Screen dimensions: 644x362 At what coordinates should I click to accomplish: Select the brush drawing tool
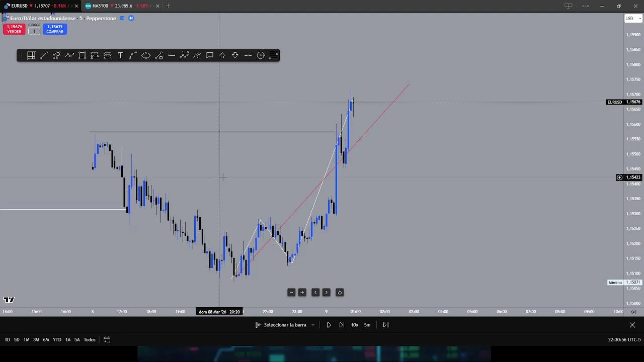[x=197, y=55]
